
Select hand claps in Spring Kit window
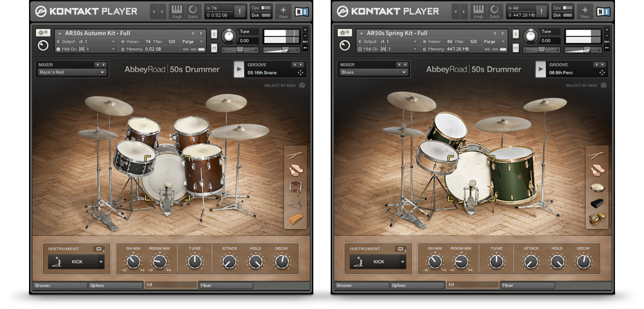(x=596, y=170)
